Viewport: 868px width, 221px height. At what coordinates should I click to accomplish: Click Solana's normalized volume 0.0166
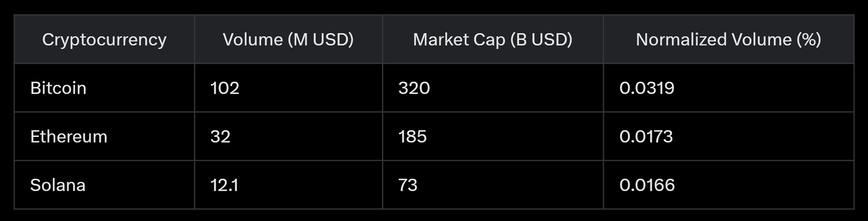click(647, 185)
